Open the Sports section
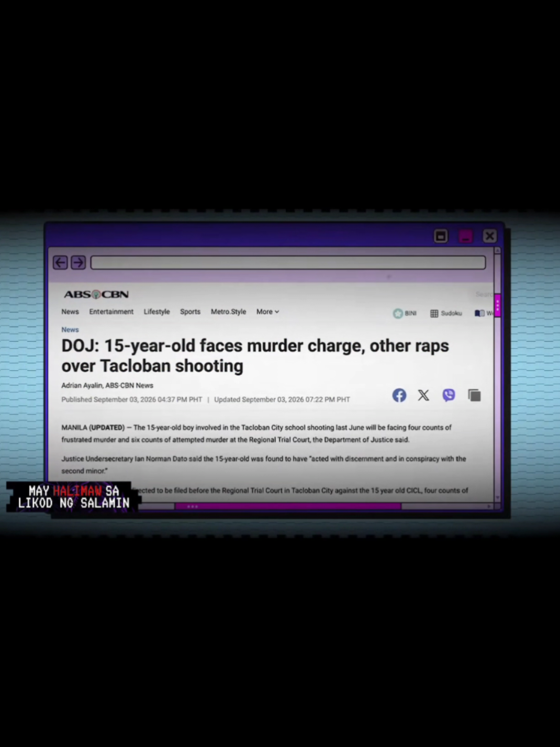Viewport: 560px width, 747px height. (x=190, y=311)
